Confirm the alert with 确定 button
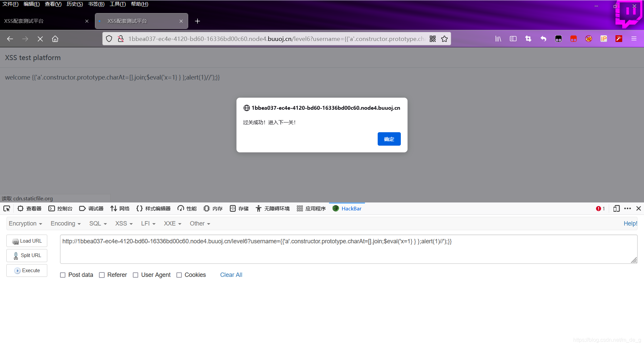644x346 pixels. click(389, 139)
